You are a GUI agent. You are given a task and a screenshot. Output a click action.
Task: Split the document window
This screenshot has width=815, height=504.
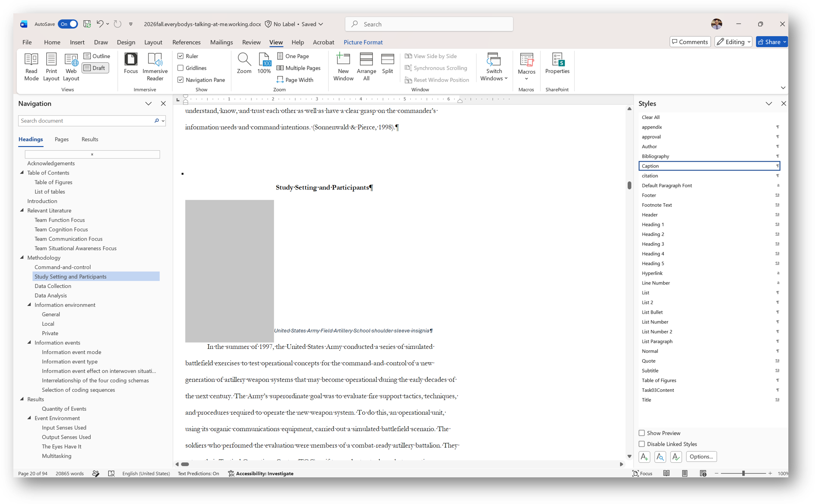click(388, 64)
